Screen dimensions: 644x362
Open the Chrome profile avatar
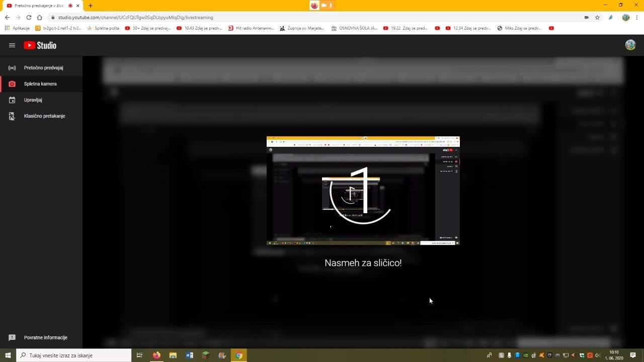(x=625, y=18)
